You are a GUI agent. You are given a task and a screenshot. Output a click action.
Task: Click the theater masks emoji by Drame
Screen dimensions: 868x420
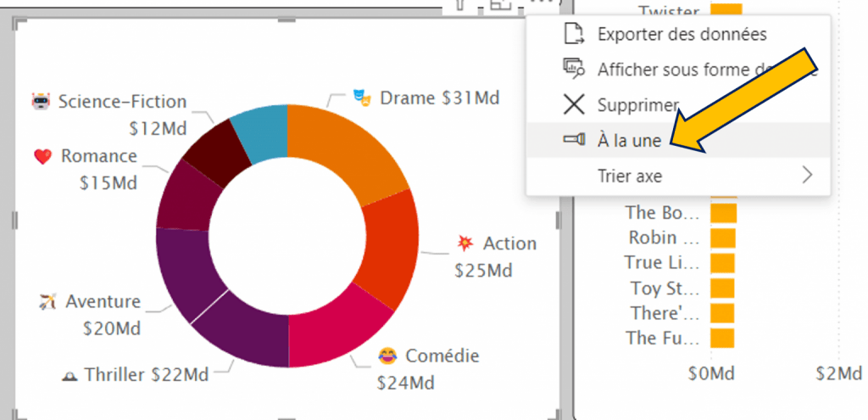pyautogui.click(x=362, y=98)
